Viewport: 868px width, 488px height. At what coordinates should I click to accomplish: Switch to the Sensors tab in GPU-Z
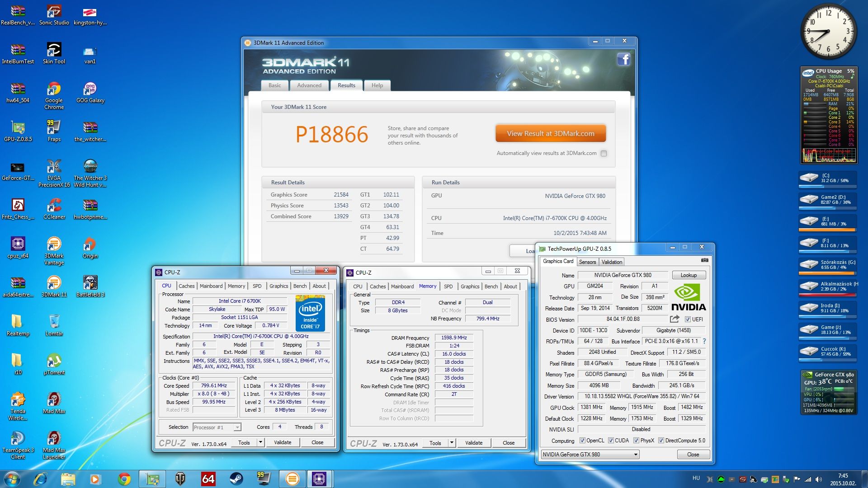point(587,262)
